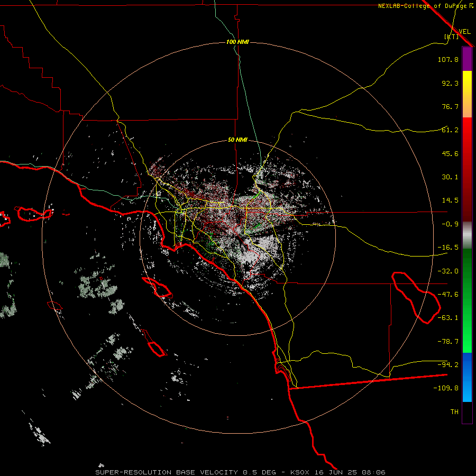Click the -63.1 velocity scale value
This screenshot has width=476, height=476.
[x=448, y=318]
